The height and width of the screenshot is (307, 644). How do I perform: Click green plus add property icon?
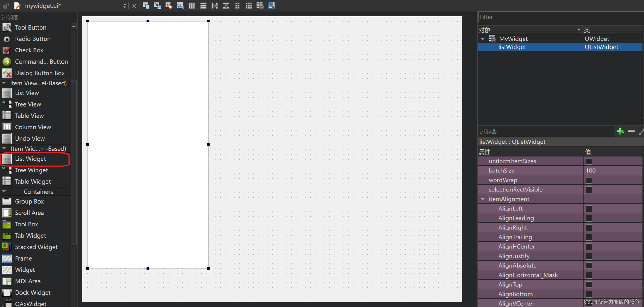[620, 131]
